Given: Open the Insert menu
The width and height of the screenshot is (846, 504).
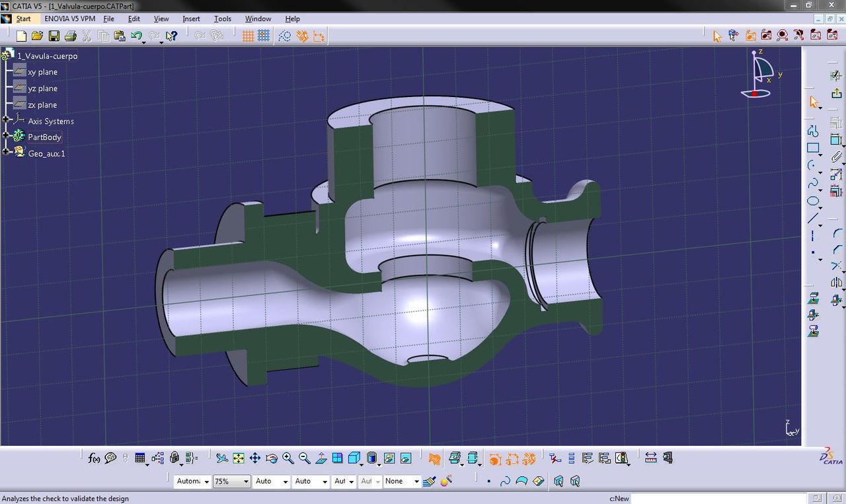Looking at the screenshot, I should pyautogui.click(x=192, y=18).
